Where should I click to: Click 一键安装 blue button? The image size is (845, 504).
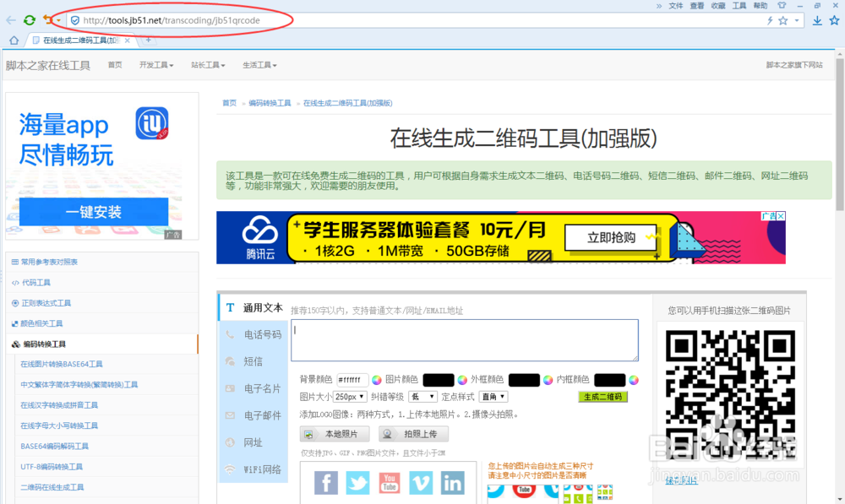click(94, 212)
